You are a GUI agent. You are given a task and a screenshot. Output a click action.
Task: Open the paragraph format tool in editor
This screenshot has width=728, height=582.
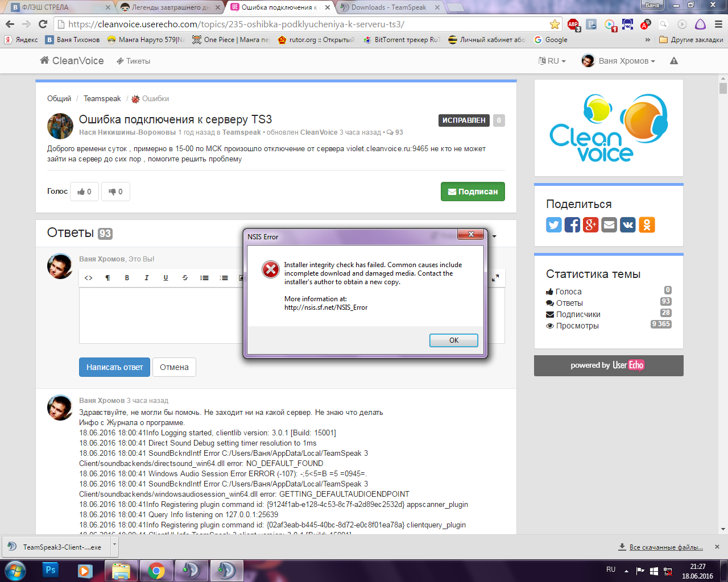click(x=107, y=278)
